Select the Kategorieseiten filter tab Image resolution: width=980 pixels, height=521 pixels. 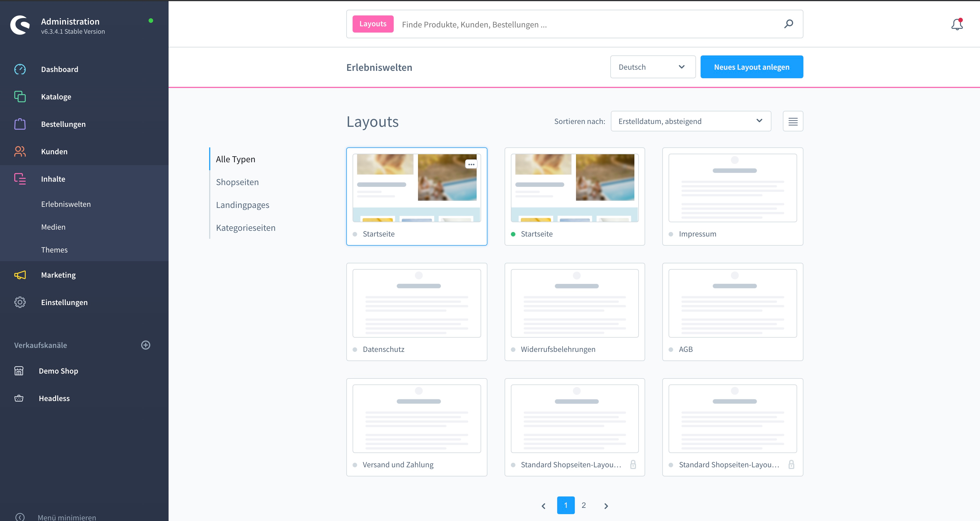(246, 227)
